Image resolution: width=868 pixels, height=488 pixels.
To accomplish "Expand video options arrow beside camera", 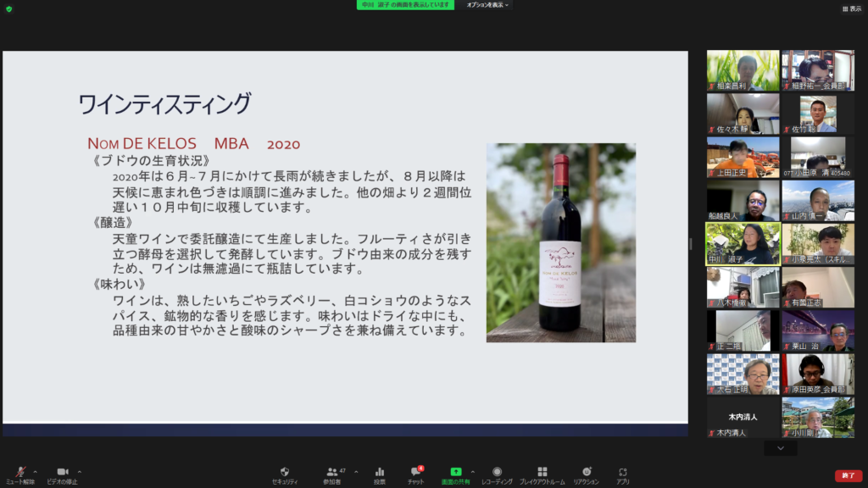I will [x=80, y=472].
